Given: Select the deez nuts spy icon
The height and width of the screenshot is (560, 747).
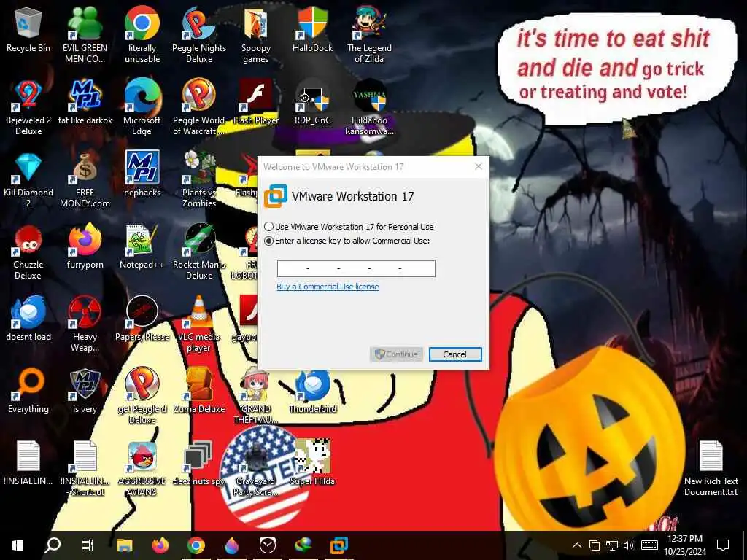Looking at the screenshot, I should pyautogui.click(x=199, y=463).
